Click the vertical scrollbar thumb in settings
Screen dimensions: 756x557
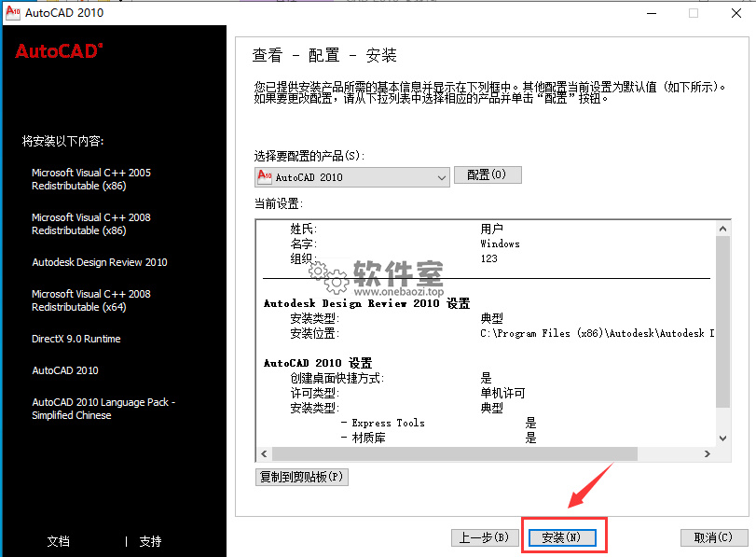pyautogui.click(x=722, y=322)
